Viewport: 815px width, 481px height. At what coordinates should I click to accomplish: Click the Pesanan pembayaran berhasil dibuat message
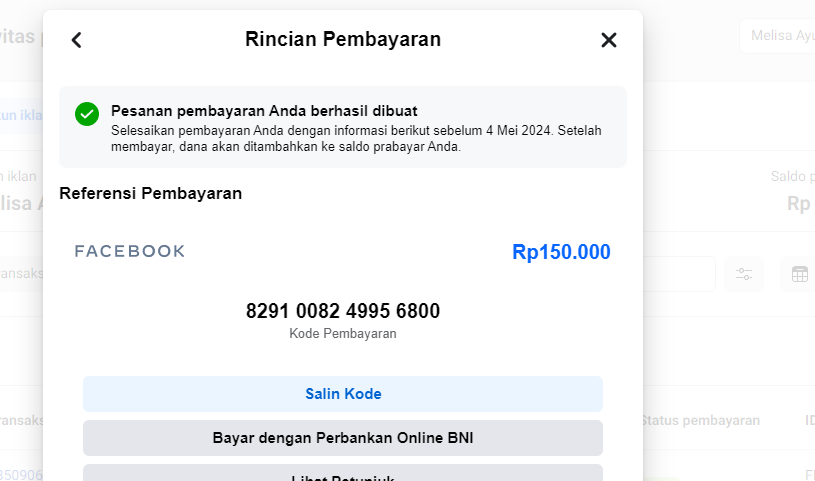click(x=264, y=110)
